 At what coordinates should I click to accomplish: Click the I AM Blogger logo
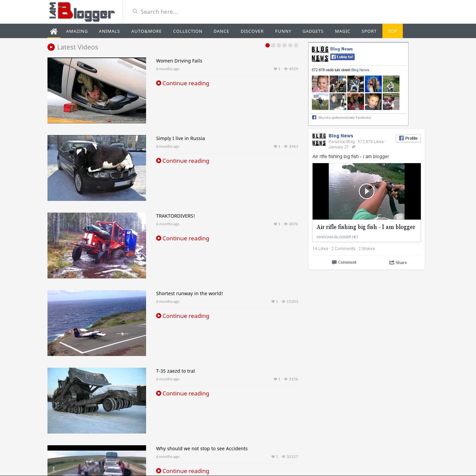tap(82, 12)
